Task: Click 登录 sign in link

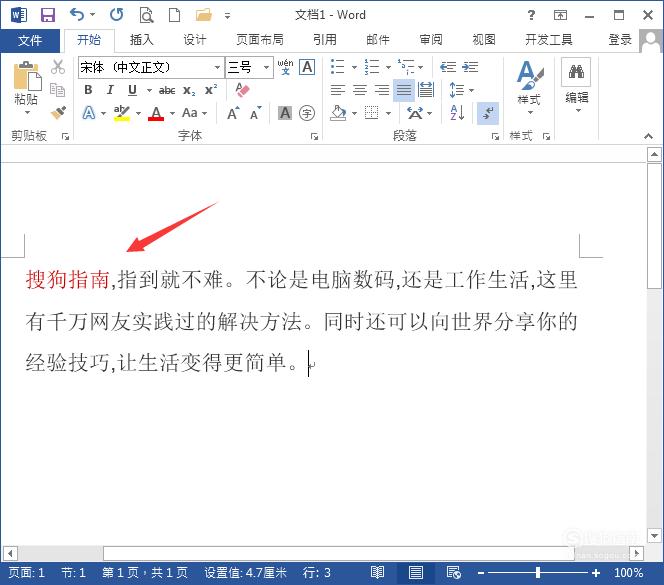Action: click(x=620, y=40)
